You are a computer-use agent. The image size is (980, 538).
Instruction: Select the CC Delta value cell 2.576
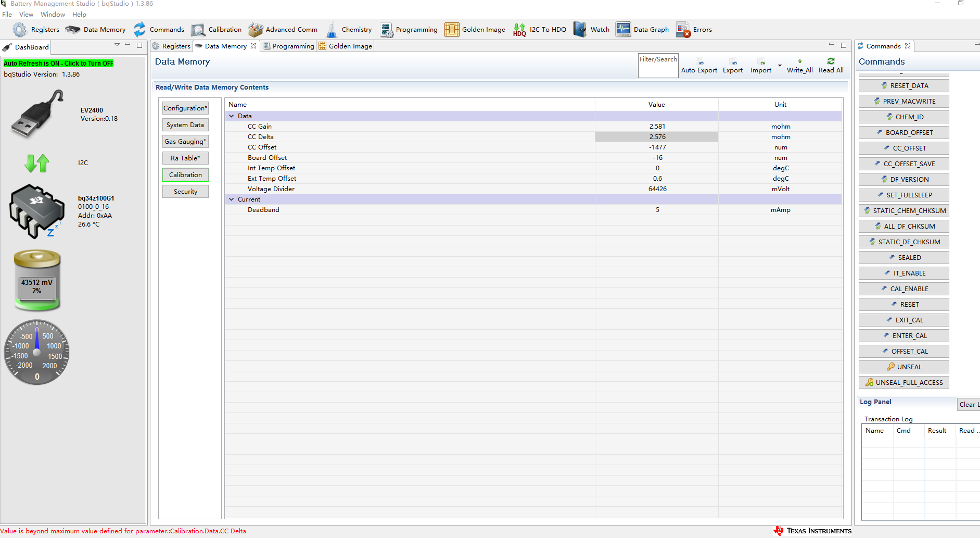657,137
